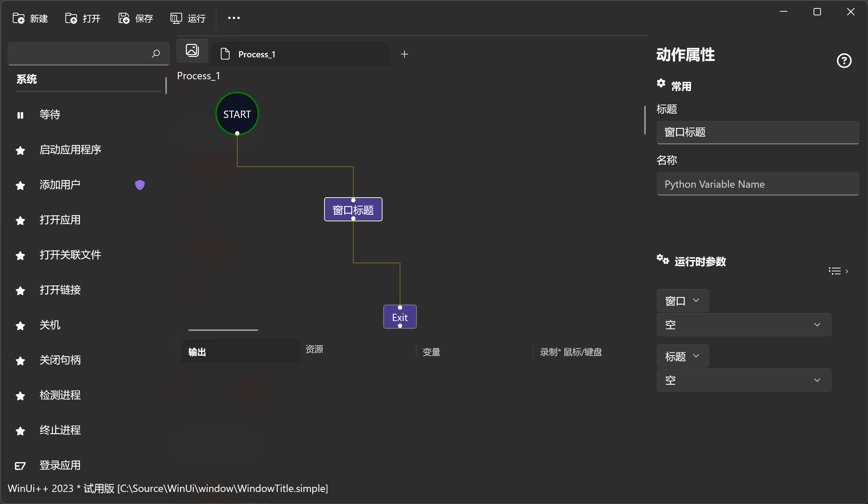Add a new process tab with plus
The image size is (868, 504).
pyautogui.click(x=404, y=54)
